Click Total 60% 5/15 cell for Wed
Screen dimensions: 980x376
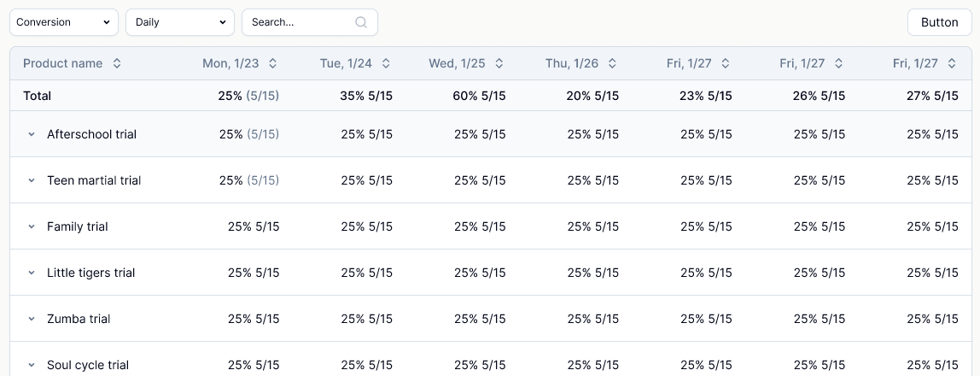click(x=480, y=96)
